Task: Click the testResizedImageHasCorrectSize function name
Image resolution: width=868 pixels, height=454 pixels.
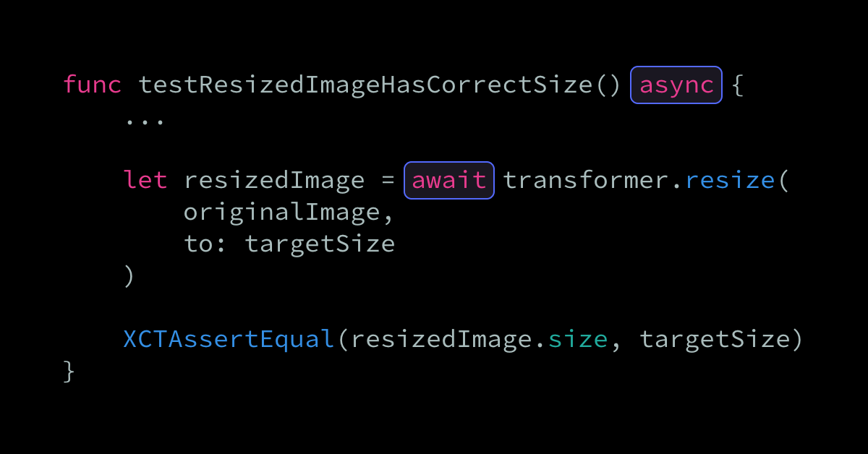Action: tap(365, 85)
